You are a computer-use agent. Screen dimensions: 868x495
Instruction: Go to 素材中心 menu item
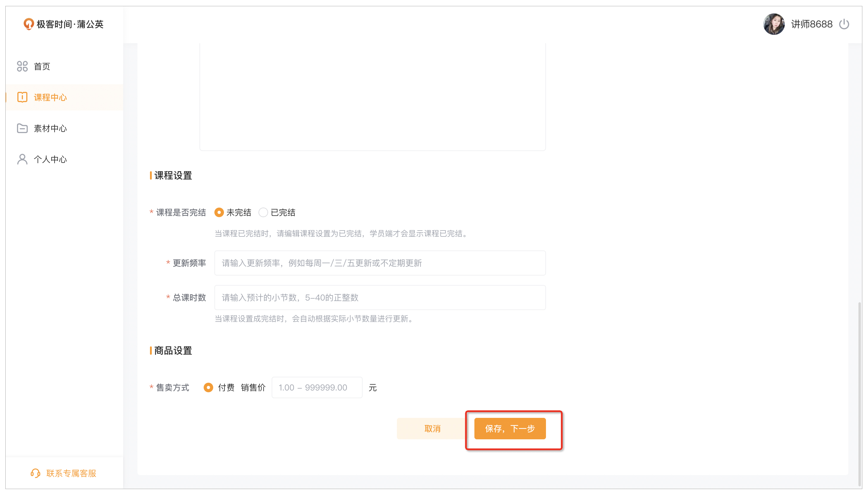[50, 128]
